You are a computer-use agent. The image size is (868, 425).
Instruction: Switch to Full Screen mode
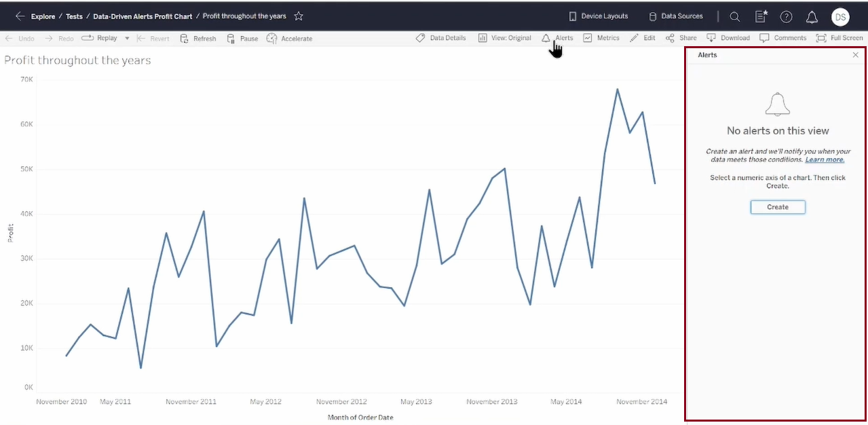[x=839, y=38]
